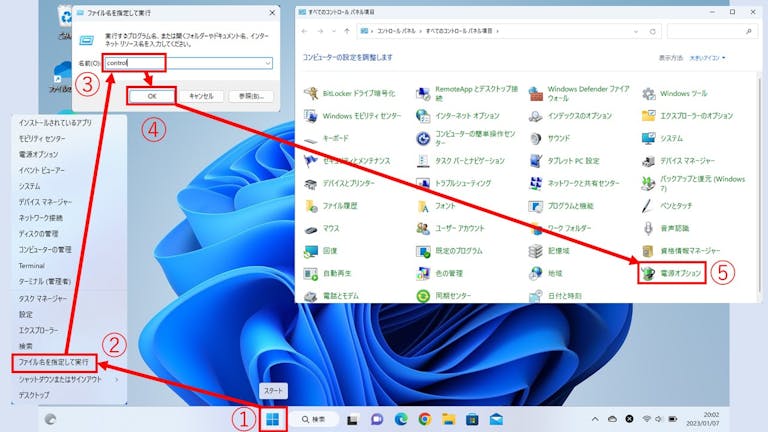
Task: Open 電源オプション in Control Panel
Action: (672, 273)
